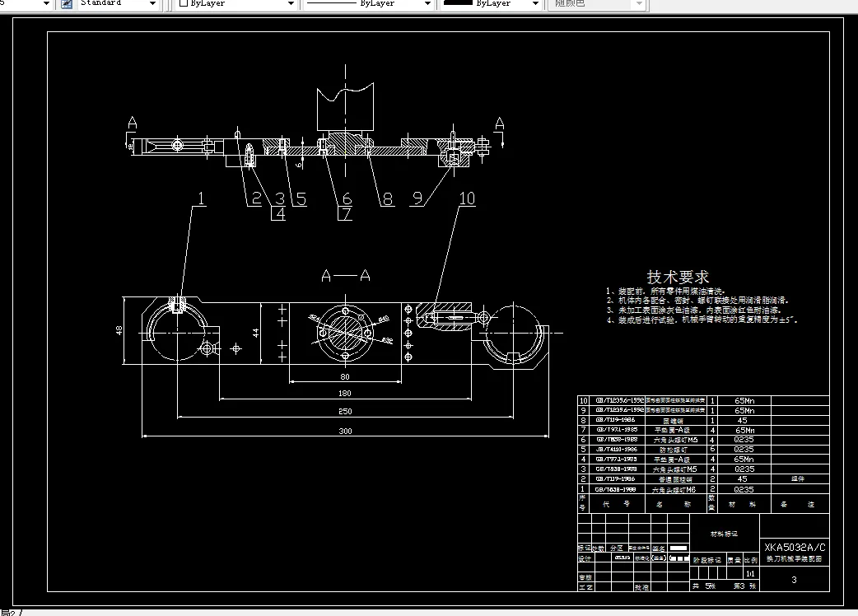The image size is (858, 616).
Task: Click the 设计 label in title block
Action: point(585,558)
